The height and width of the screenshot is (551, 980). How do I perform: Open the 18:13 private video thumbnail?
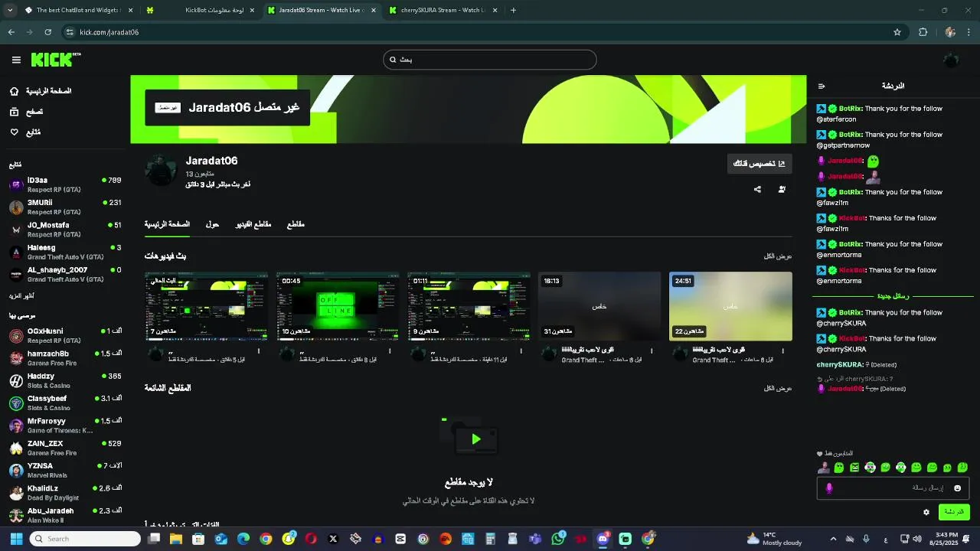click(x=599, y=306)
